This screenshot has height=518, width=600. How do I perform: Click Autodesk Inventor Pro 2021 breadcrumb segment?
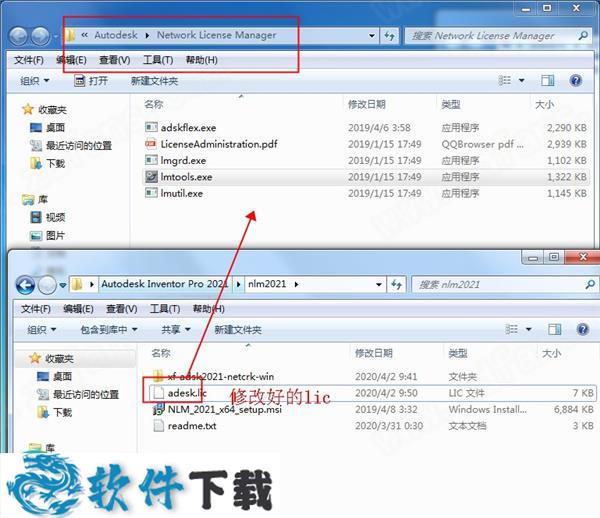point(164,284)
